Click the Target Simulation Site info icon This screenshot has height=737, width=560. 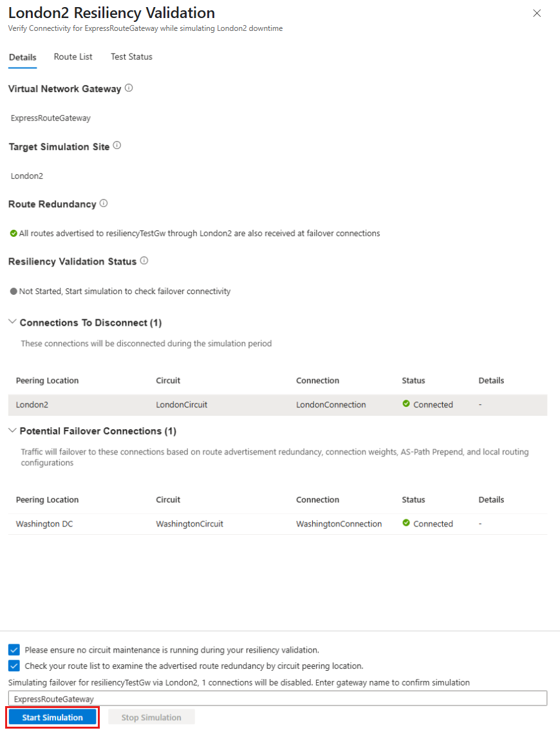point(117,145)
